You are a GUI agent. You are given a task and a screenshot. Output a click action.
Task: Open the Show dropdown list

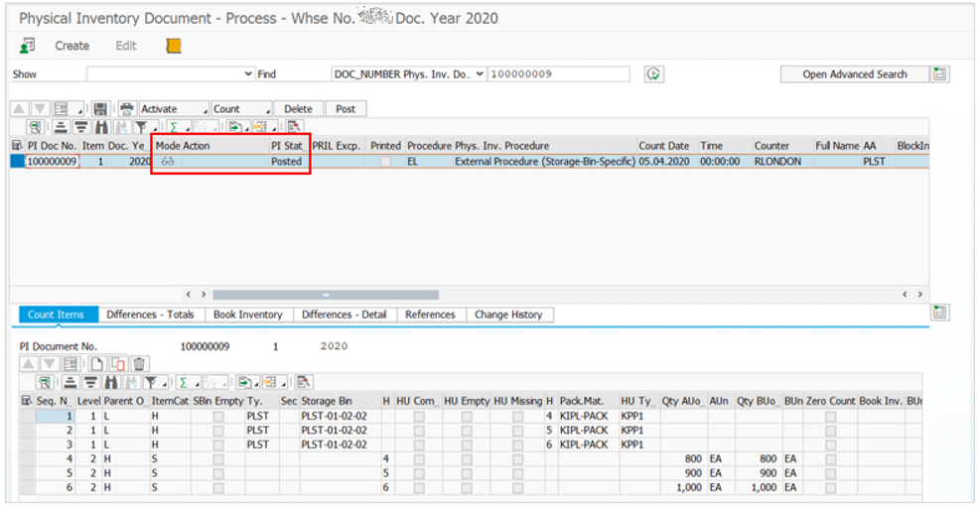click(x=248, y=73)
